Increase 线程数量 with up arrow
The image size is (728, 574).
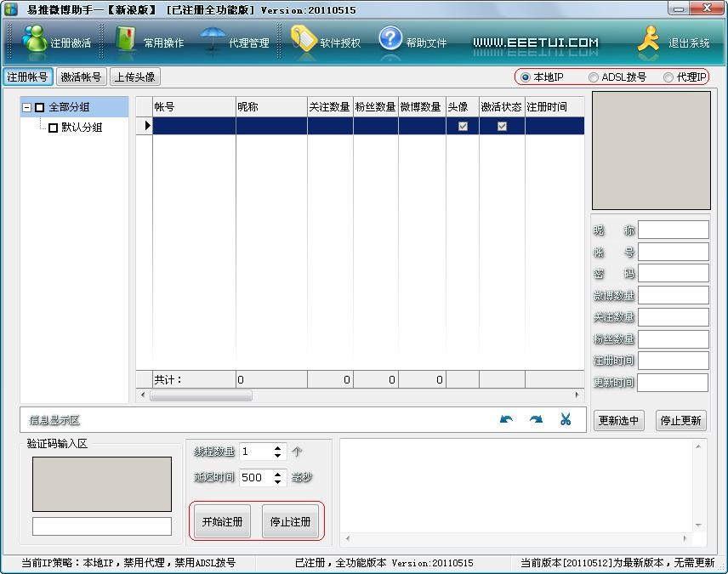tap(277, 447)
